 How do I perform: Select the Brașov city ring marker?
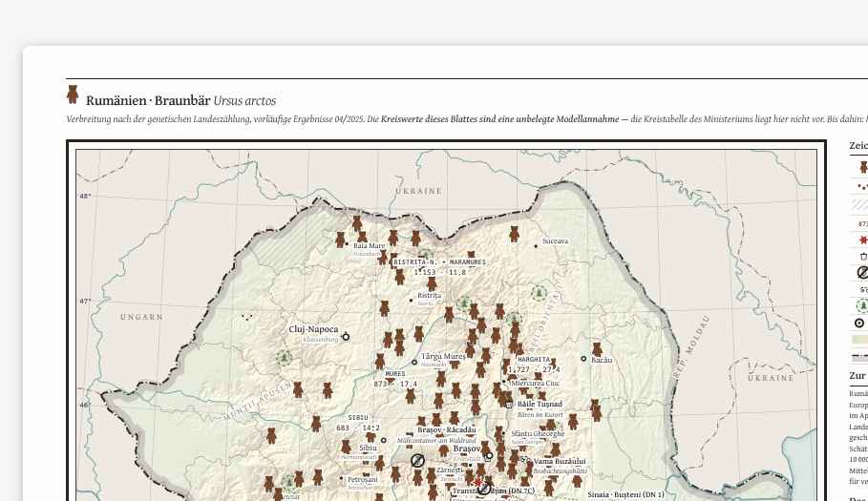coord(489,455)
